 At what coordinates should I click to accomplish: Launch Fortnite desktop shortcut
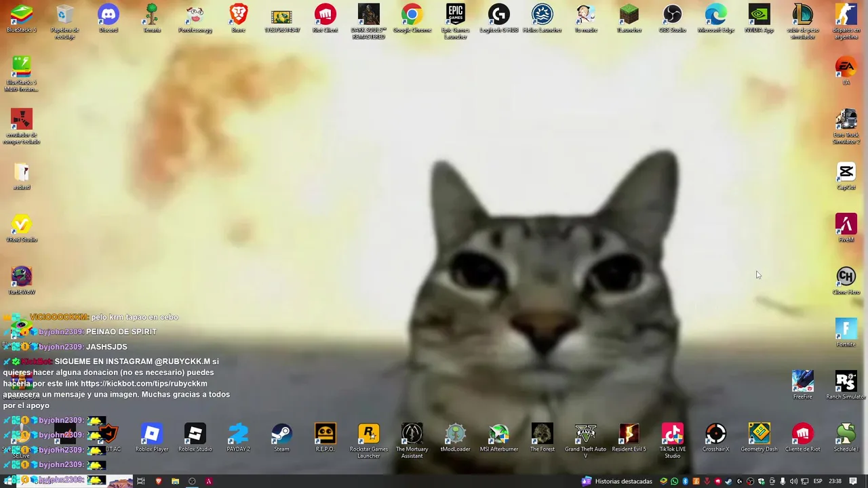pyautogui.click(x=846, y=333)
